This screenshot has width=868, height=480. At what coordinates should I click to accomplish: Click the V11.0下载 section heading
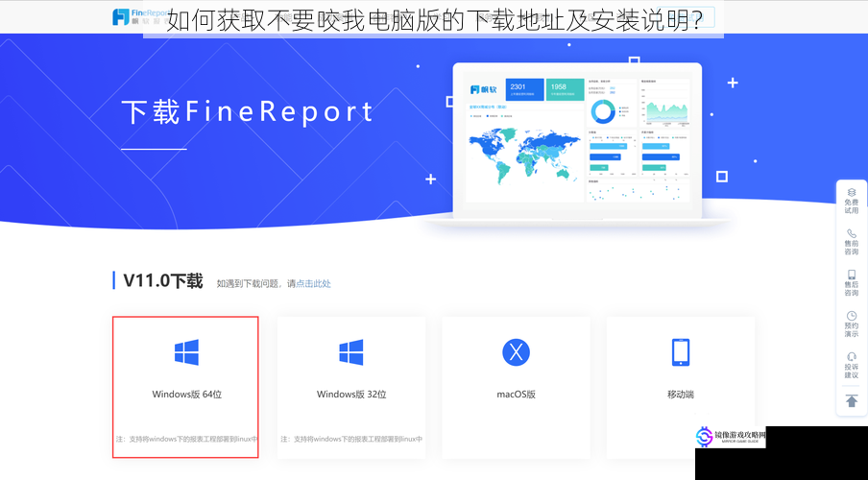(163, 280)
